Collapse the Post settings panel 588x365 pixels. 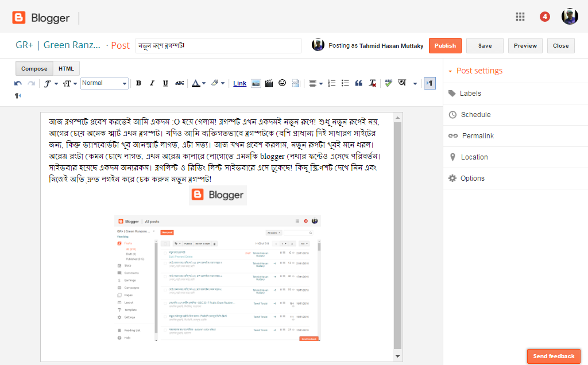[x=475, y=71]
